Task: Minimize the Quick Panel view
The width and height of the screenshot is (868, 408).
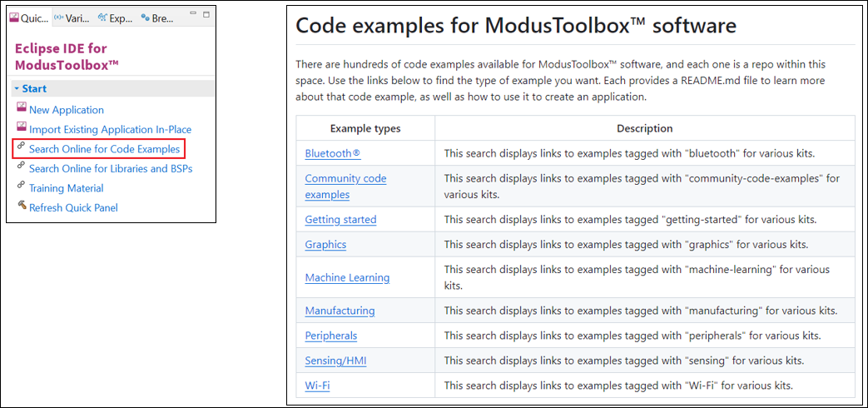Action: point(192,13)
